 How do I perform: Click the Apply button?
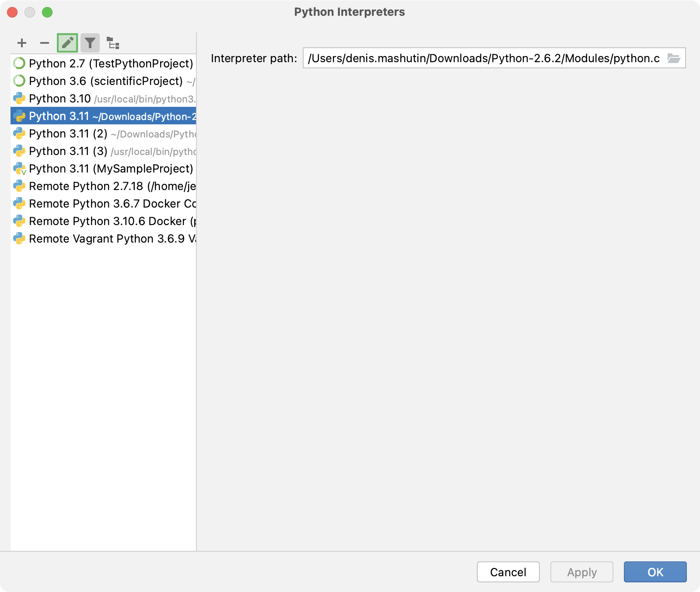coord(581,572)
